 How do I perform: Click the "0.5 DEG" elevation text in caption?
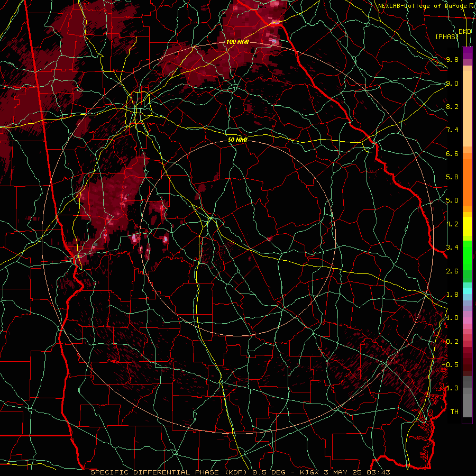pos(269,472)
